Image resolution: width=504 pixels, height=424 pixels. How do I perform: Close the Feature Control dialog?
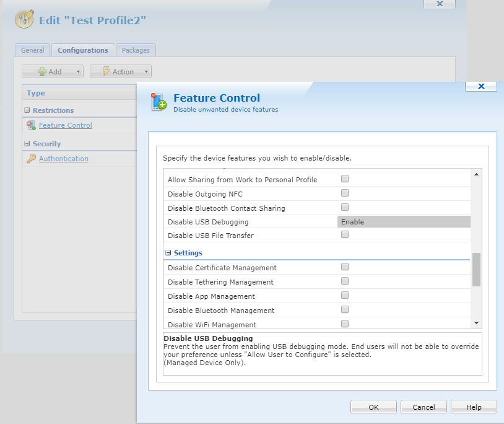[x=480, y=86]
